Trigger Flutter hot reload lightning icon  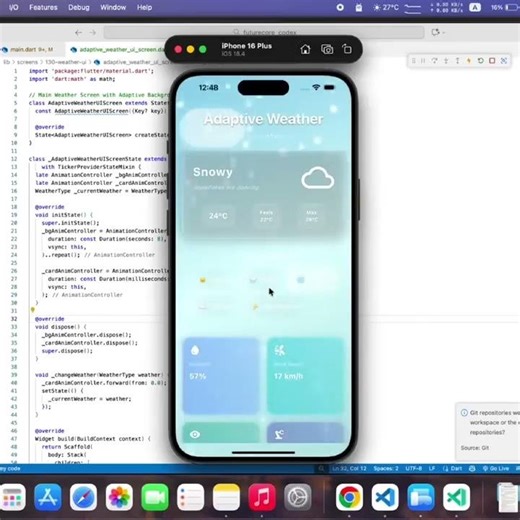[469, 61]
